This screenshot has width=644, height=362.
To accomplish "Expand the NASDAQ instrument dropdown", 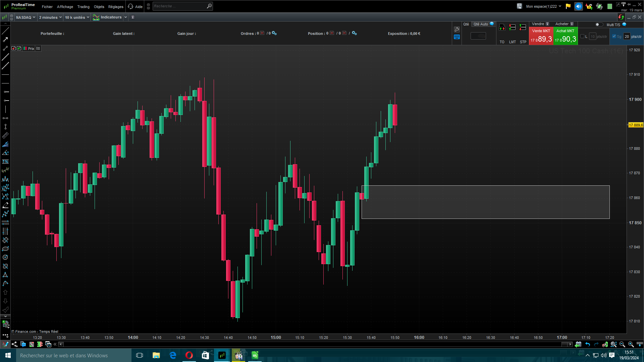I will pos(25,17).
